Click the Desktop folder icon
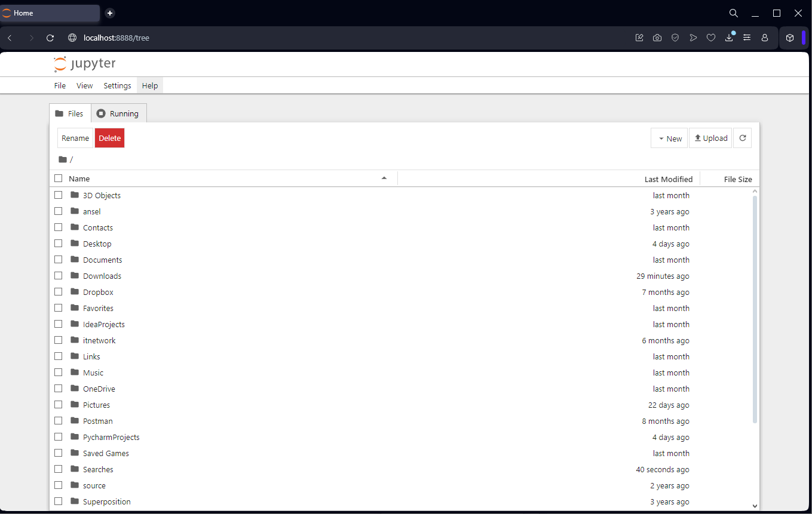Image resolution: width=812 pixels, height=514 pixels. point(75,243)
